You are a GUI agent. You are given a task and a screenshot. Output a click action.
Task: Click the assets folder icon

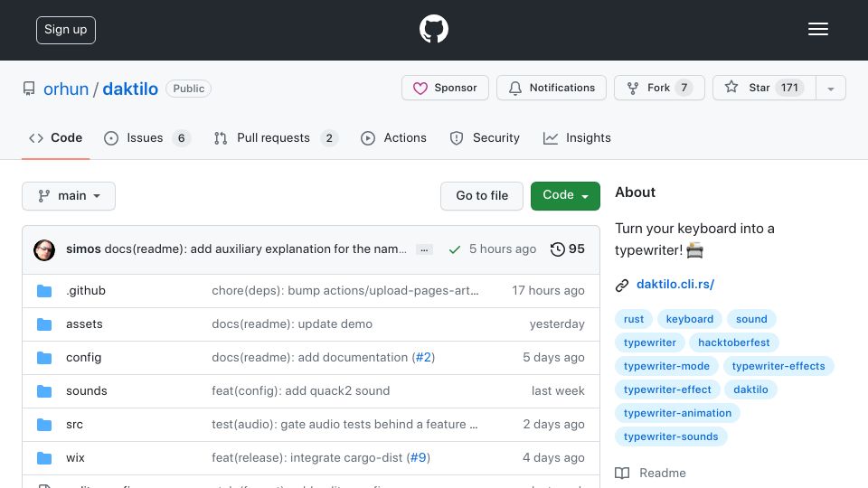[x=44, y=324]
